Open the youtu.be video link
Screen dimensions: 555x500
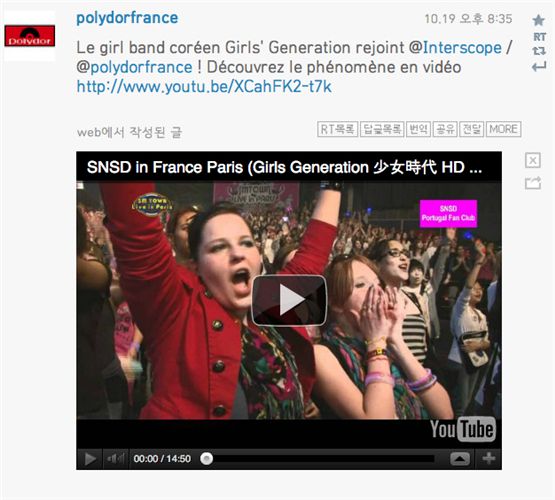tap(204, 87)
